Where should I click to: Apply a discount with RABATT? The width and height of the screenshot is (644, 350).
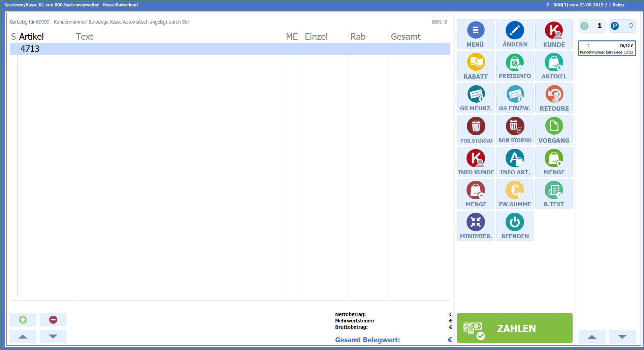click(476, 66)
